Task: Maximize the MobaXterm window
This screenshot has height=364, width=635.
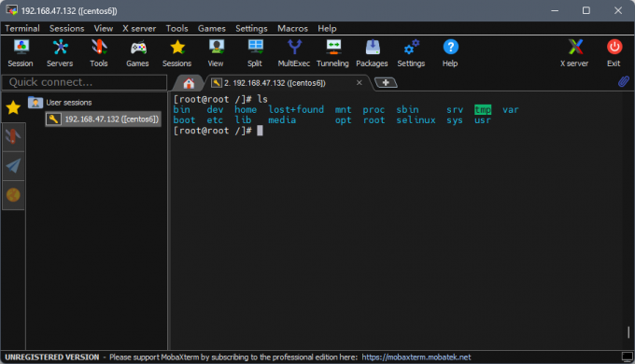Action: (x=586, y=10)
